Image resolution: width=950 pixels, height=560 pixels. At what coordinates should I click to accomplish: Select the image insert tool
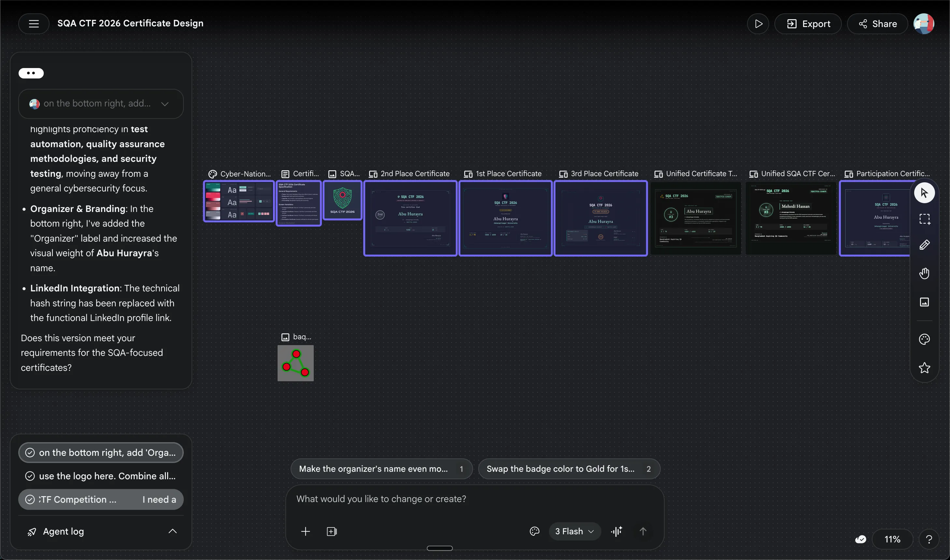click(924, 302)
